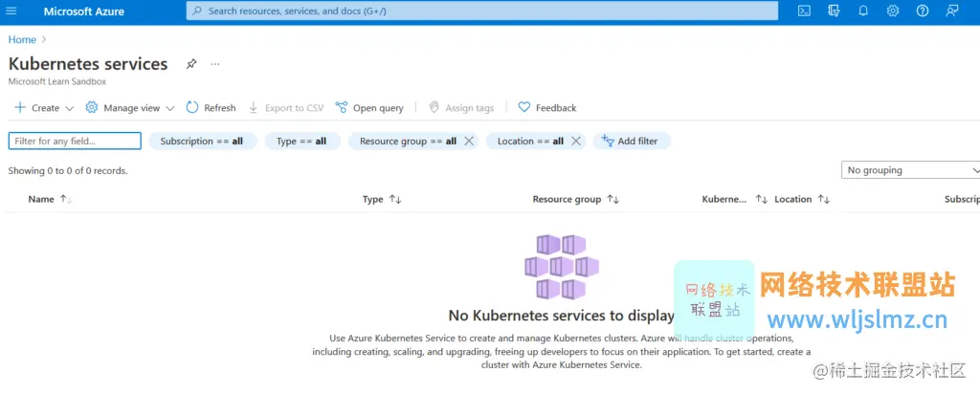Click the Kubernetes services page title
The width and height of the screenshot is (980, 394).
pos(88,64)
